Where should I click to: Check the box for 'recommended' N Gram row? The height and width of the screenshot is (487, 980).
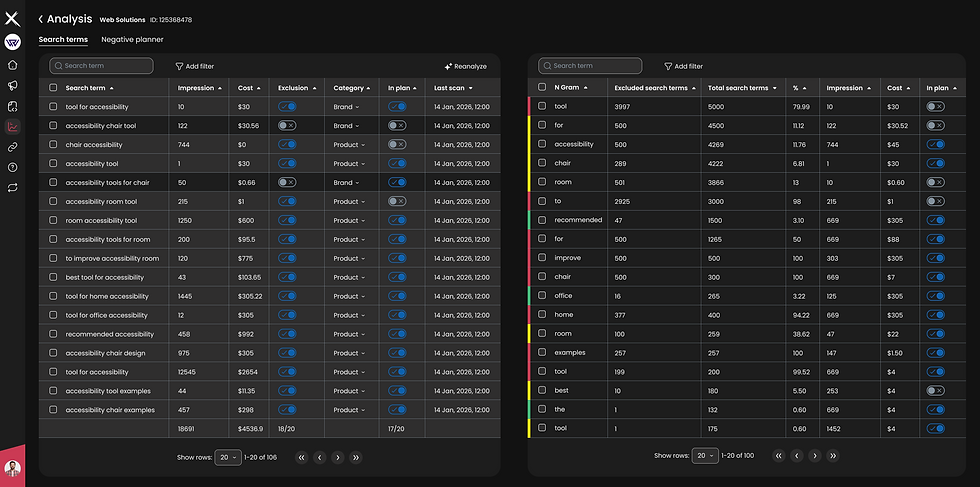pyautogui.click(x=542, y=220)
